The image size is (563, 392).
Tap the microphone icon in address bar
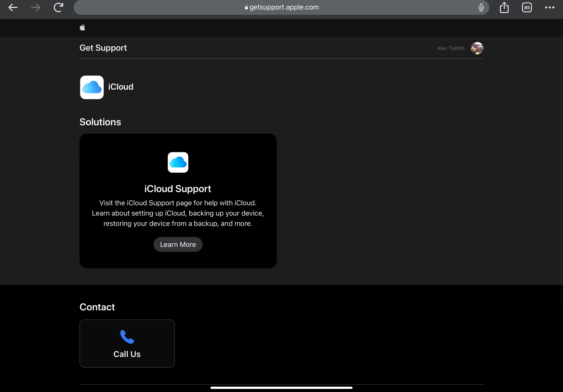(x=481, y=7)
